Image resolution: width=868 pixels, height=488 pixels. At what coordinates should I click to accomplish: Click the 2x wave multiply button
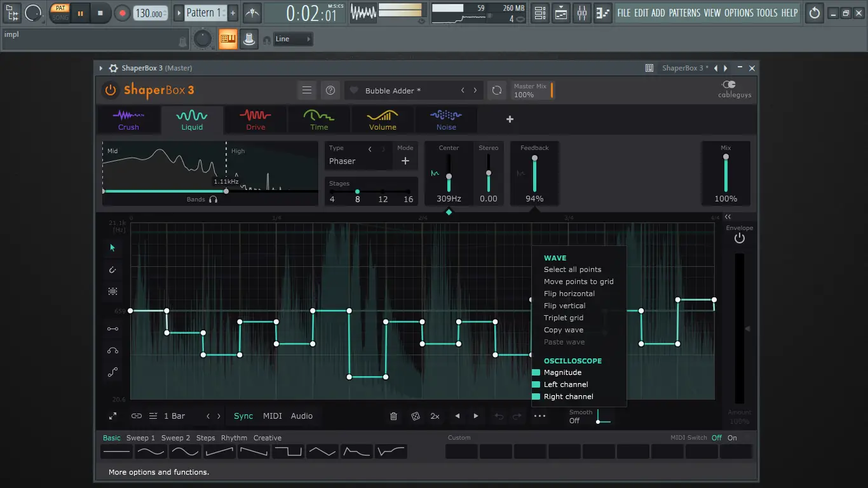click(435, 416)
